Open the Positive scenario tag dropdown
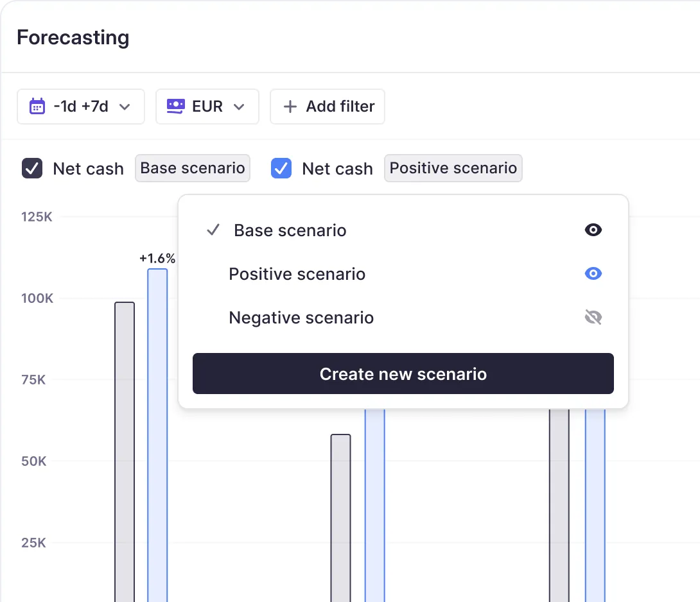This screenshot has width=700, height=602. pos(453,168)
